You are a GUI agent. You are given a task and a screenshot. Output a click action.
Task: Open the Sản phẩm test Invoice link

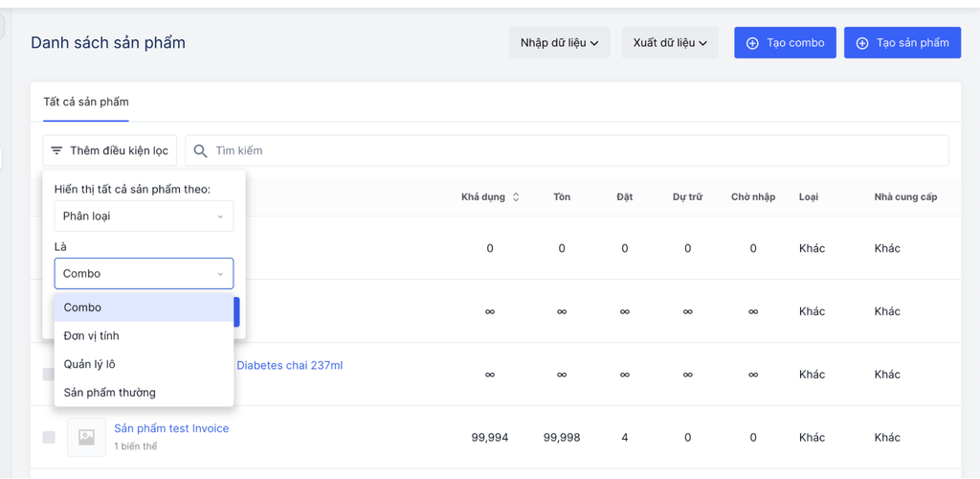point(171,428)
